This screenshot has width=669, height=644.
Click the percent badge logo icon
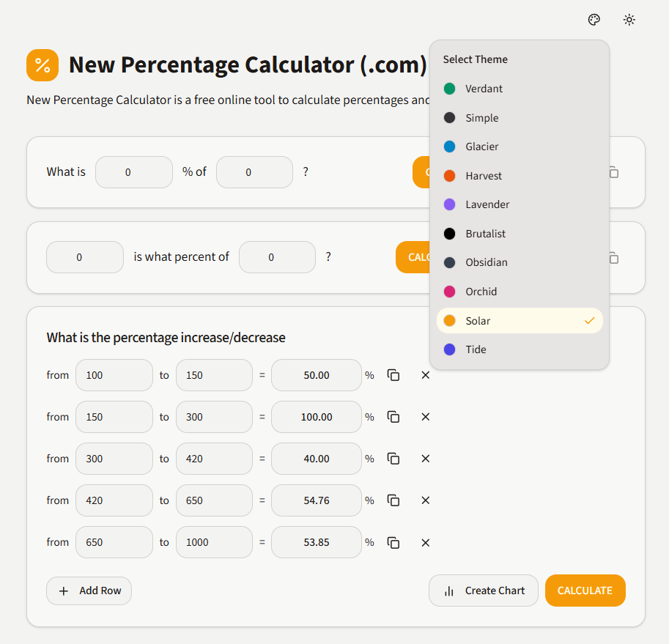(42, 65)
